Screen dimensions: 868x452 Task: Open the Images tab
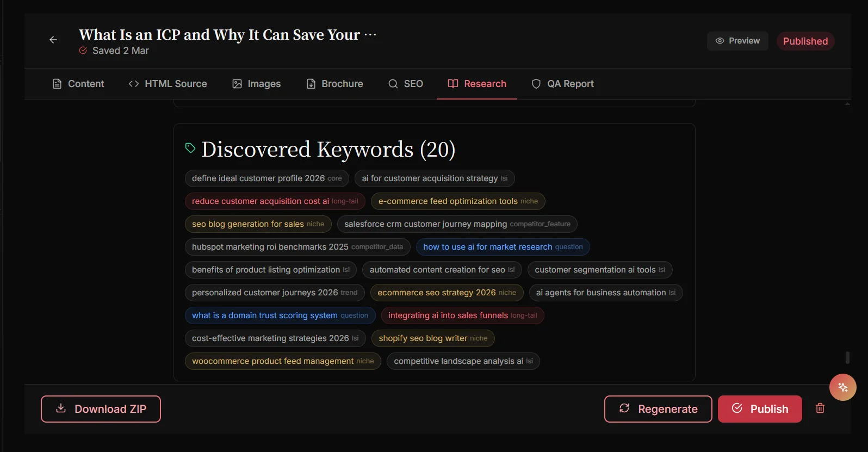[257, 84]
